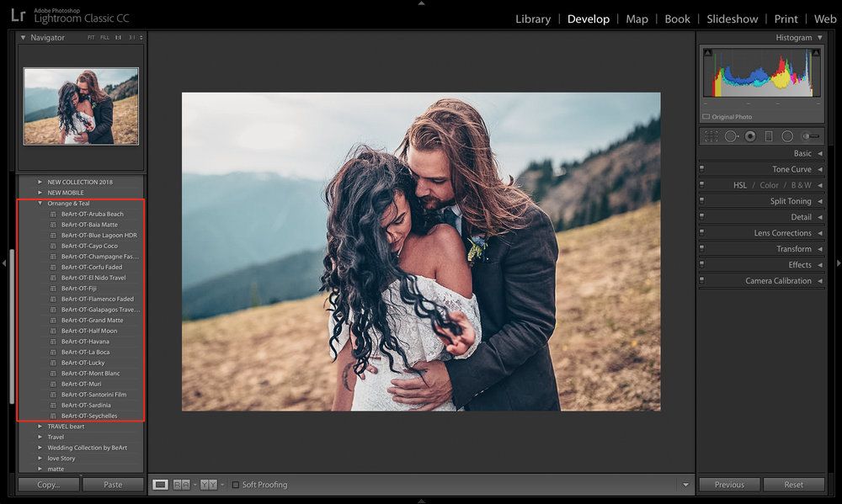Viewport: 842px width, 504px height.
Task: Toggle the Split Toning panel switch
Action: [x=702, y=200]
